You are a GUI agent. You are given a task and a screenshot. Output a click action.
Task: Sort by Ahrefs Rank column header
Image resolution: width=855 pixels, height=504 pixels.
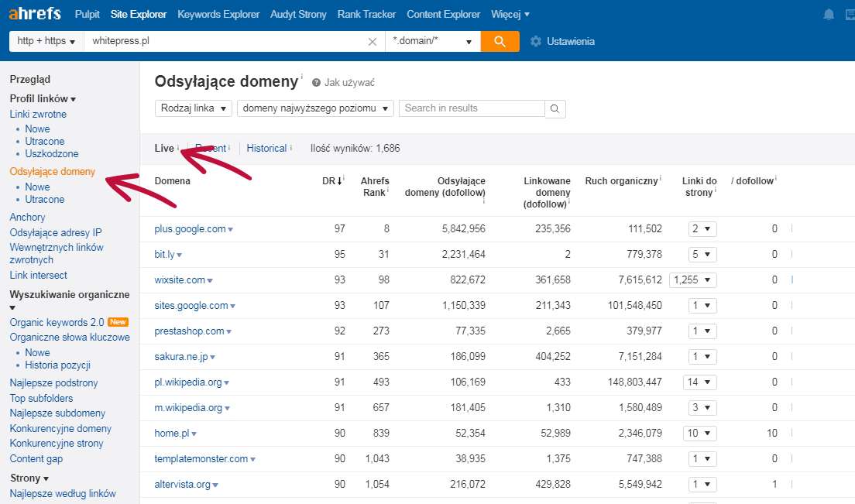tap(375, 187)
